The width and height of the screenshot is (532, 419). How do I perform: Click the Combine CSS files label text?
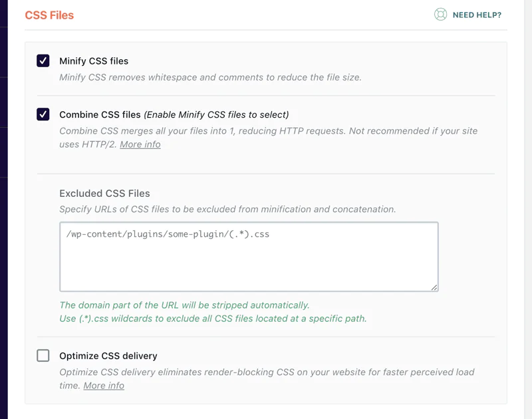100,114
